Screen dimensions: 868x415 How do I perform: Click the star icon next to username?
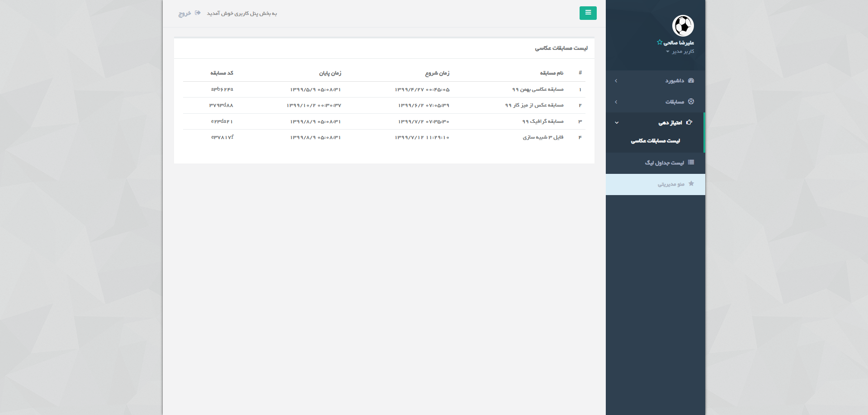pyautogui.click(x=660, y=42)
